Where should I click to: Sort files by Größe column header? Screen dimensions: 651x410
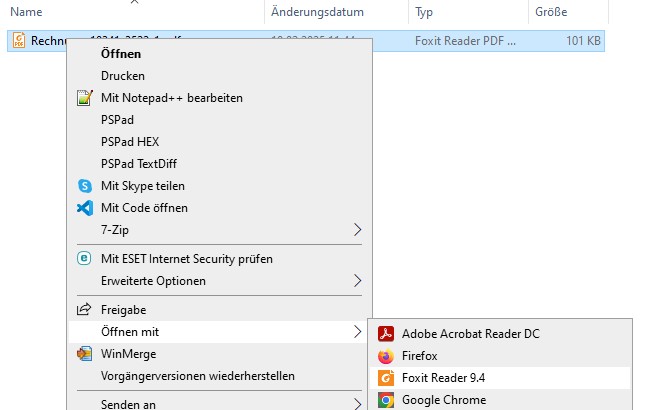coord(551,12)
